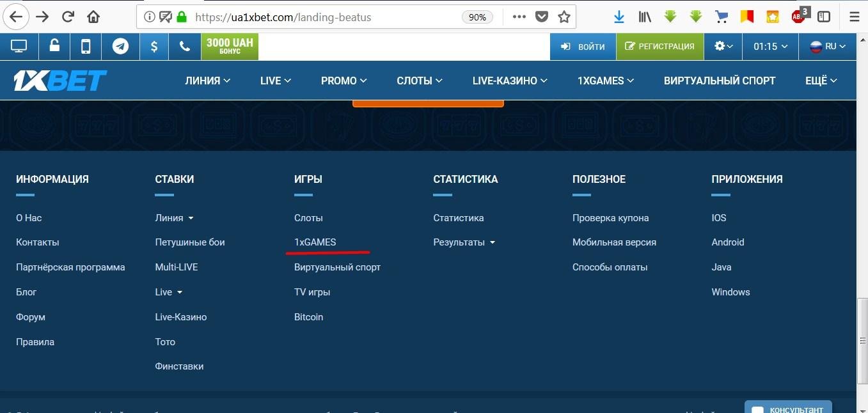Expand the Линия footer submenu
Viewport: 868px width, 413px height.
coord(175,218)
